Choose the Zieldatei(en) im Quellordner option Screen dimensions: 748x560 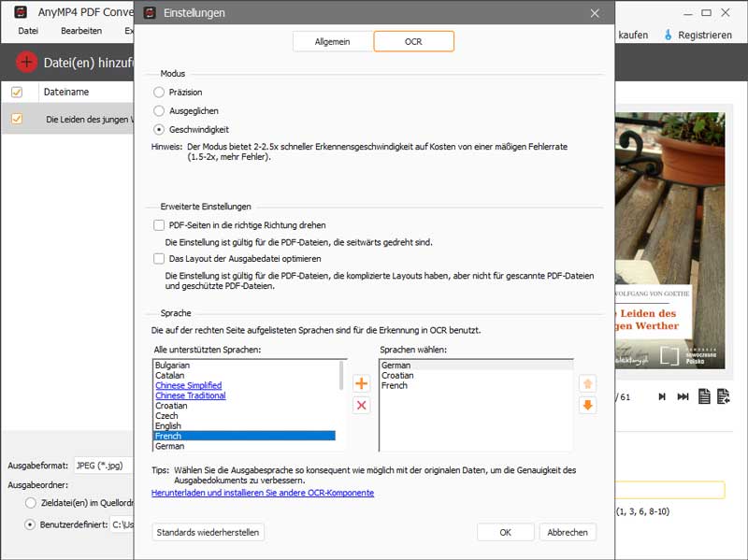pos(31,503)
